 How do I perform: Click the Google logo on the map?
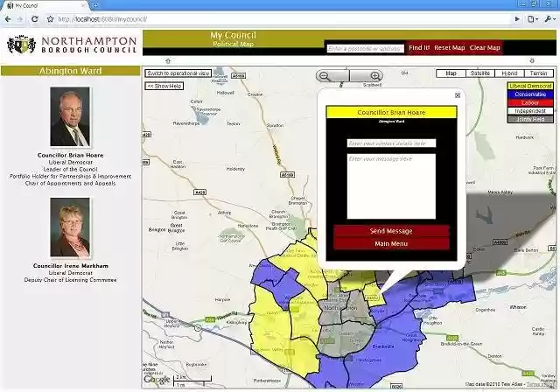[x=157, y=380]
